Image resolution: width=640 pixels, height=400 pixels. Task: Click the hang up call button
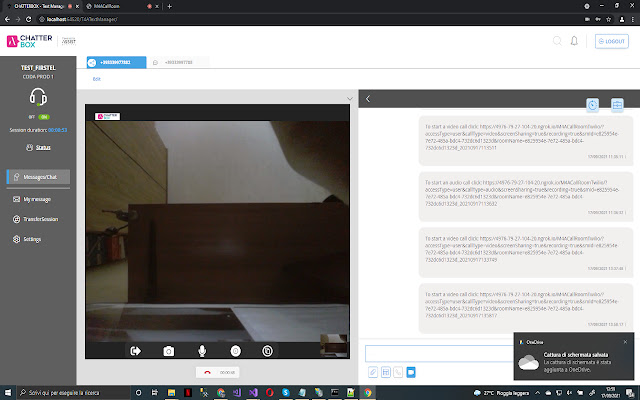[206, 372]
